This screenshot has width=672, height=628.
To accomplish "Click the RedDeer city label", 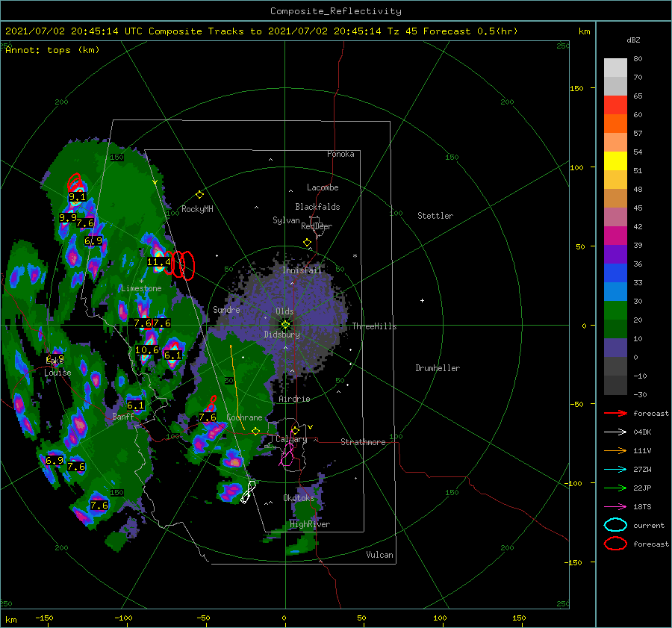I will click(317, 226).
